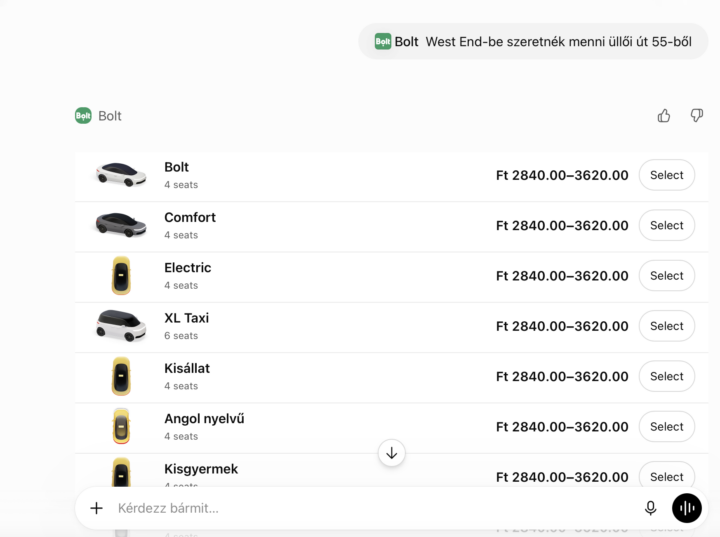720x537 pixels.
Task: Click the green Bolt avatar beside the response
Action: coord(83,116)
